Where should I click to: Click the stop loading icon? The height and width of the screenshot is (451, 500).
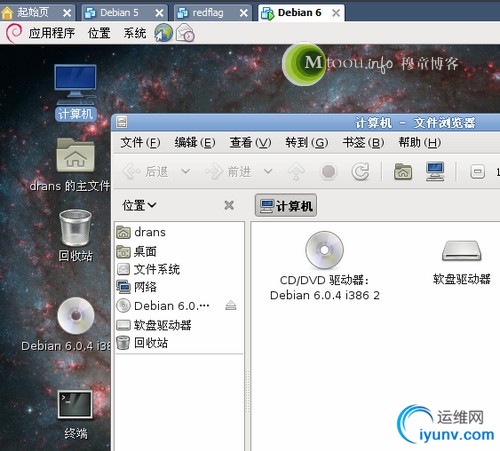(329, 172)
